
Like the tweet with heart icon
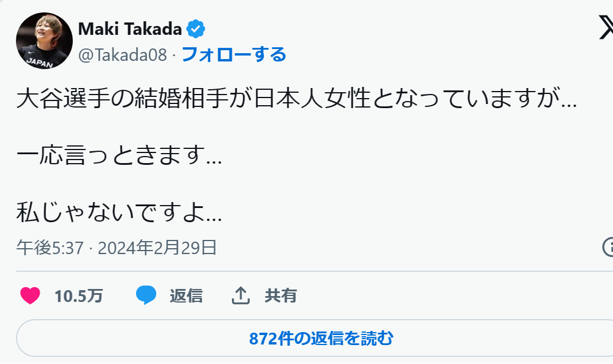click(30, 295)
